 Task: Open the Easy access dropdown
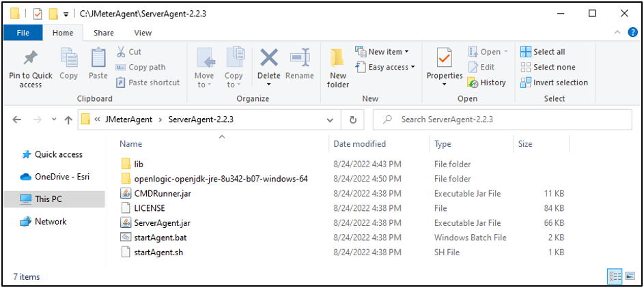click(388, 67)
